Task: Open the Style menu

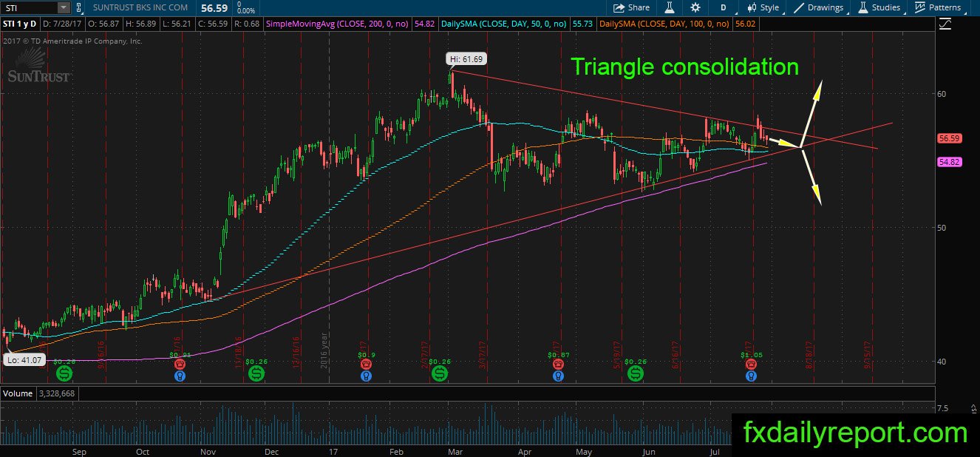Action: tap(763, 7)
